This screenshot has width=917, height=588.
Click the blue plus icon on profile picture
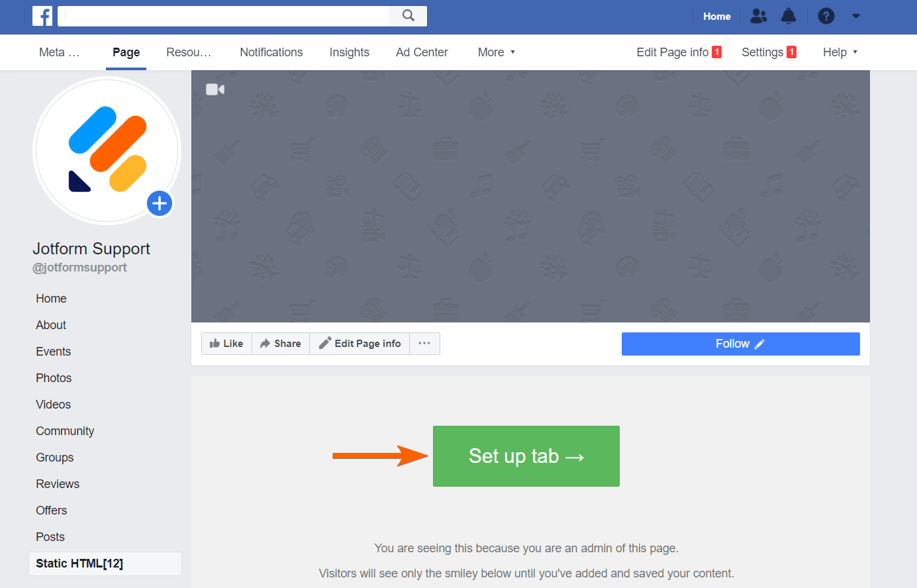tap(160, 203)
